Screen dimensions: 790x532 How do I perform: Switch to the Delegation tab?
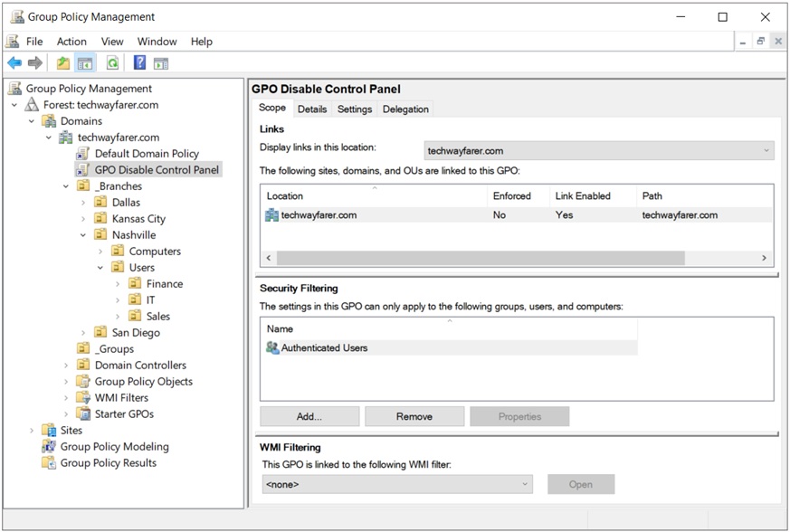click(405, 109)
